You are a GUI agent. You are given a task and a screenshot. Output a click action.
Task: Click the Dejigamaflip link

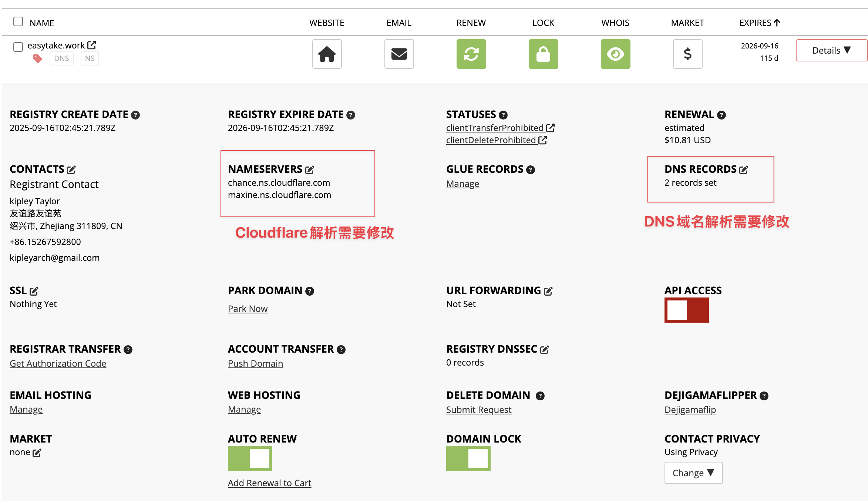(690, 410)
